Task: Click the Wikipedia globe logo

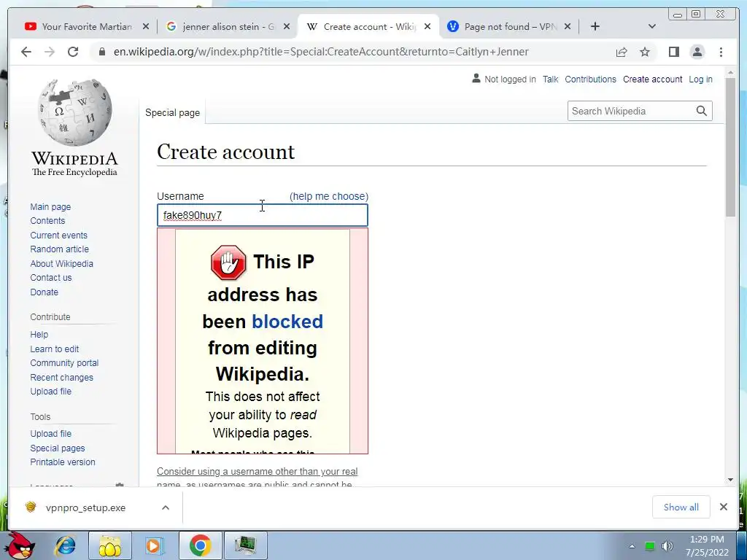Action: tap(75, 112)
